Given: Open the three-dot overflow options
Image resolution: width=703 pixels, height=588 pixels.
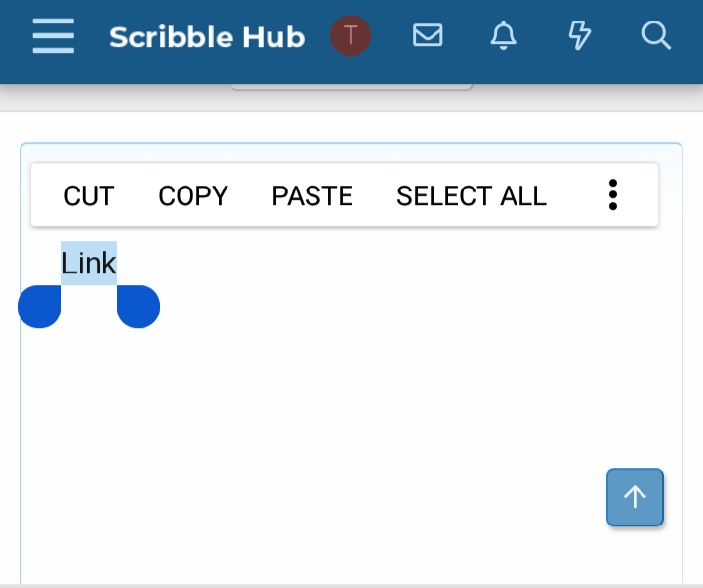Looking at the screenshot, I should click(613, 195).
